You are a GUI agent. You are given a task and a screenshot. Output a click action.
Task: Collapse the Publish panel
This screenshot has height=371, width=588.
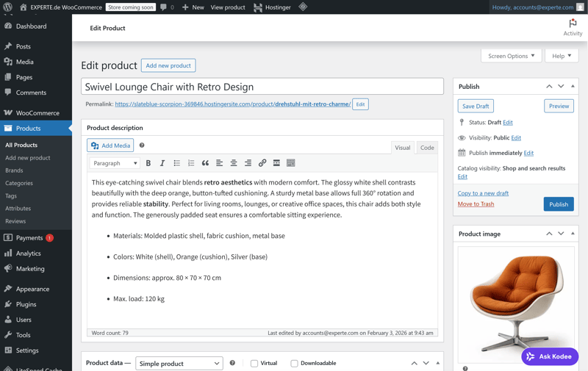[x=573, y=87]
